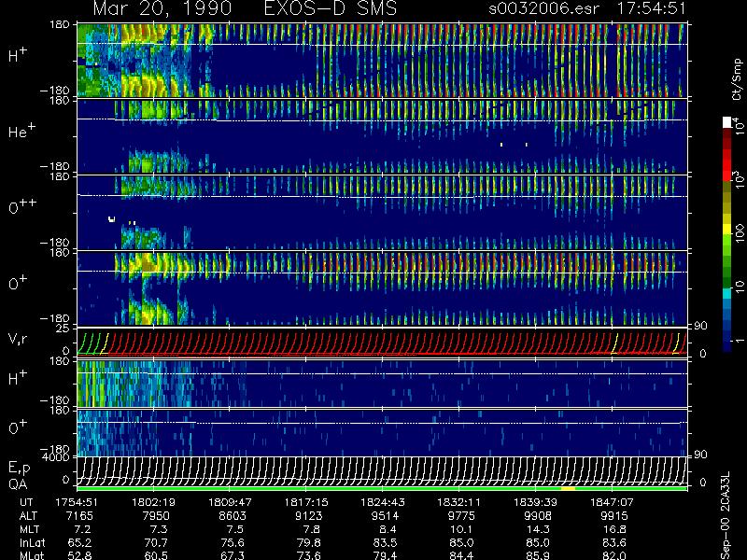Click the InLat value '79.8'
747x560 pixels.
[309, 542]
